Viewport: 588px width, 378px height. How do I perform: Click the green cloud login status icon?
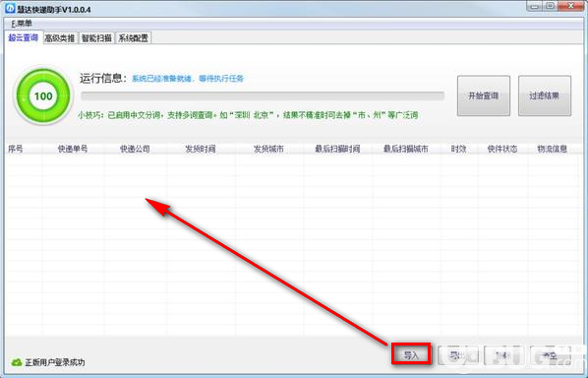17,362
